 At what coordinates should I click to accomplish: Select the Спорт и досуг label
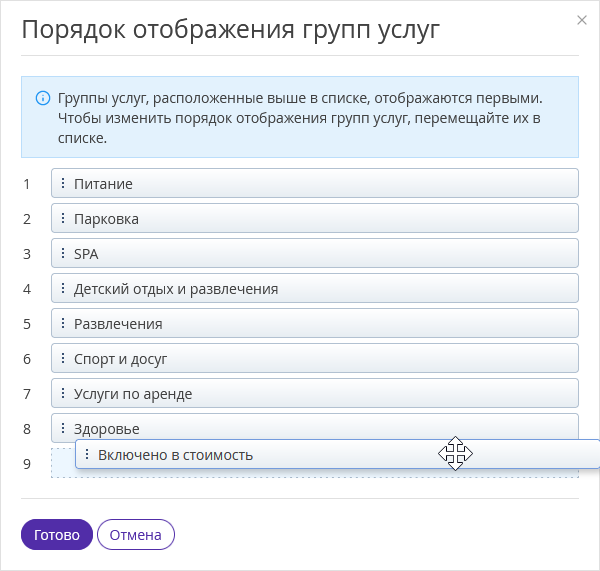[x=121, y=359]
